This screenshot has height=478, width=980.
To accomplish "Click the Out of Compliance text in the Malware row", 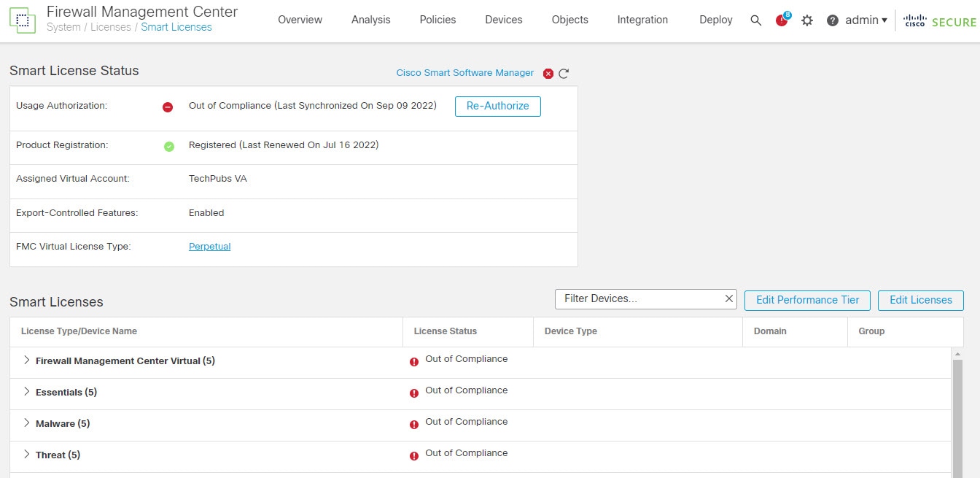I will coord(467,422).
